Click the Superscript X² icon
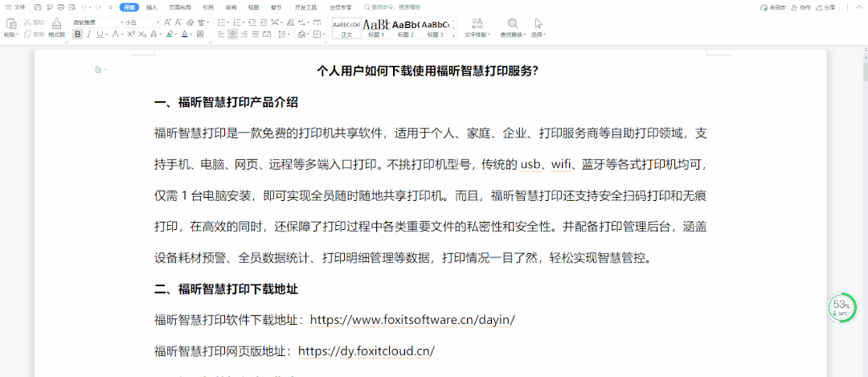The image size is (868, 377). click(131, 34)
